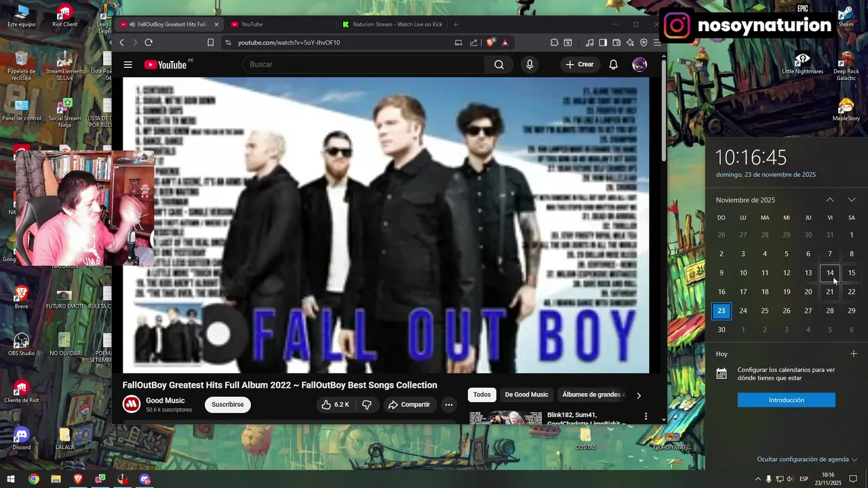Screen dimensions: 868x488
Task: Bookmark this page in Brave
Action: pyautogui.click(x=210, y=43)
